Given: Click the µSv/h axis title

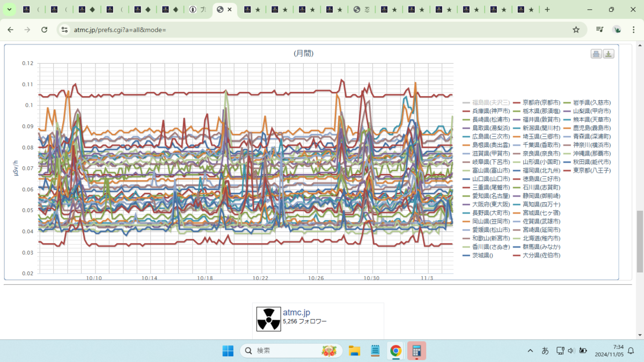Looking at the screenshot, I should pos(16,168).
